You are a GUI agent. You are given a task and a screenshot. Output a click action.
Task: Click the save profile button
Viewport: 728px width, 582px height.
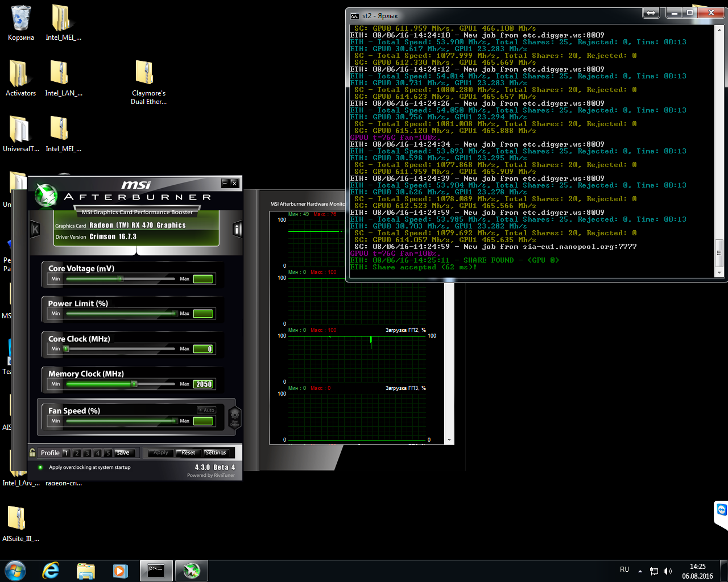point(124,453)
